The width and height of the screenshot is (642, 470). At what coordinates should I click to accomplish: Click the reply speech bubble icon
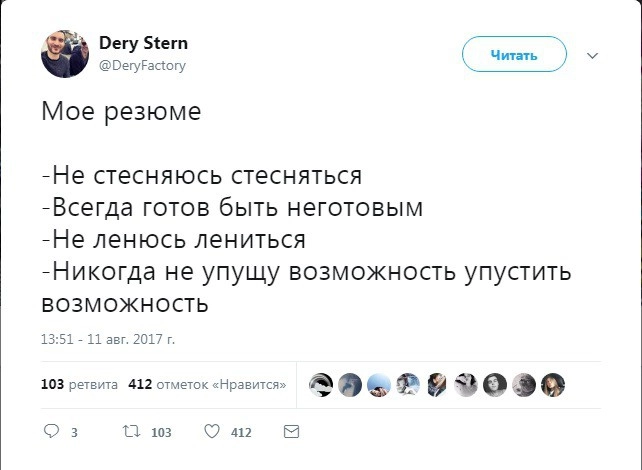(x=52, y=432)
